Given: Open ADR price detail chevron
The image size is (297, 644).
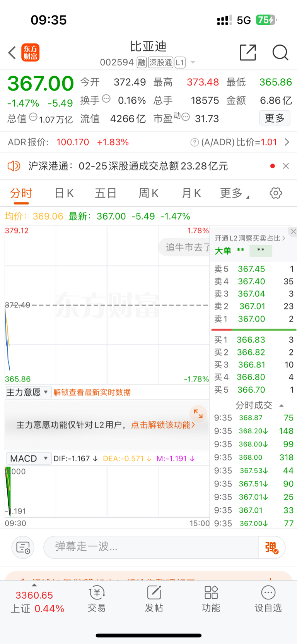Looking at the screenshot, I should (287, 142).
